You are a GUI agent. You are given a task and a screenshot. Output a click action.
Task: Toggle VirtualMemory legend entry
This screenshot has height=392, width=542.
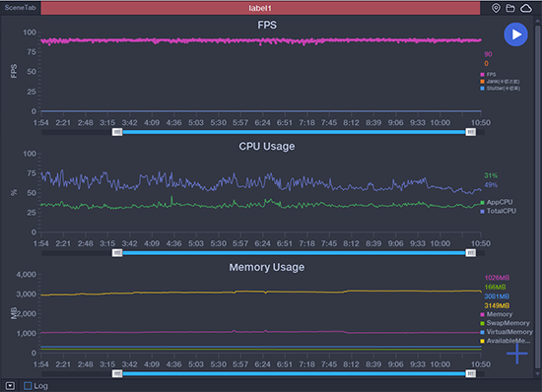click(x=507, y=332)
